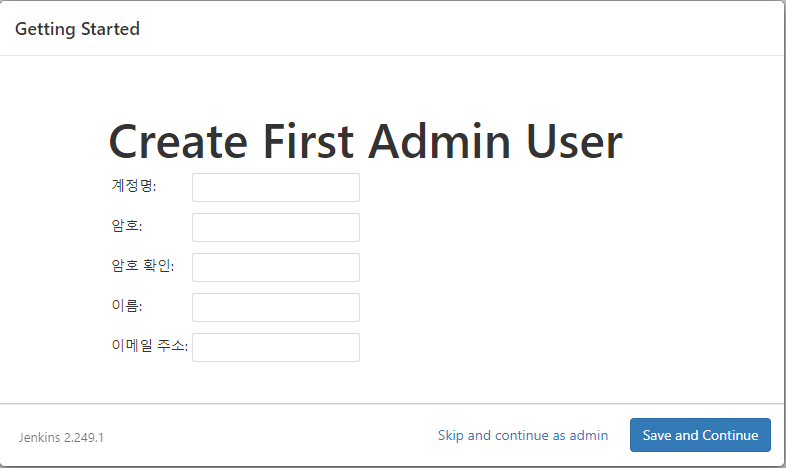Click the 암호 label text
Screen dimensions: 786x468
point(126,225)
